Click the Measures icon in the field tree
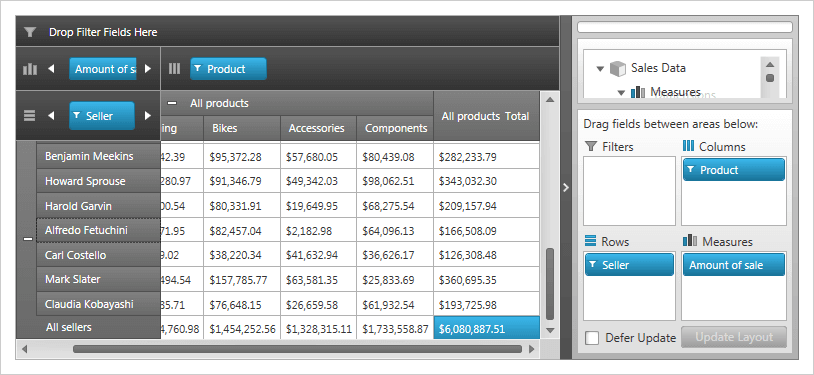 point(638,92)
